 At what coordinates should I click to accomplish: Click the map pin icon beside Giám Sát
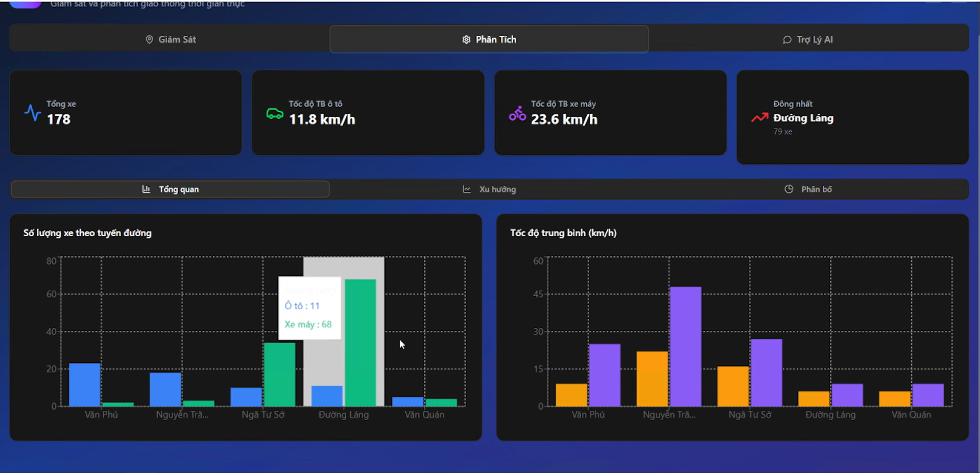[149, 39]
